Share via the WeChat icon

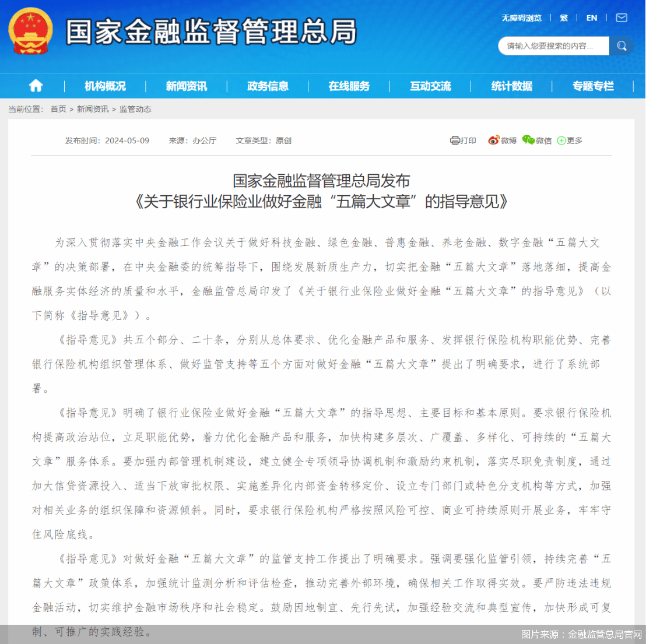click(528, 140)
